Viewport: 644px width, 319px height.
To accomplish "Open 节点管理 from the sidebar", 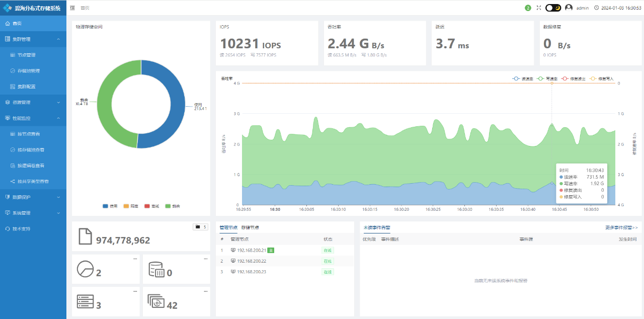I will tap(33, 55).
